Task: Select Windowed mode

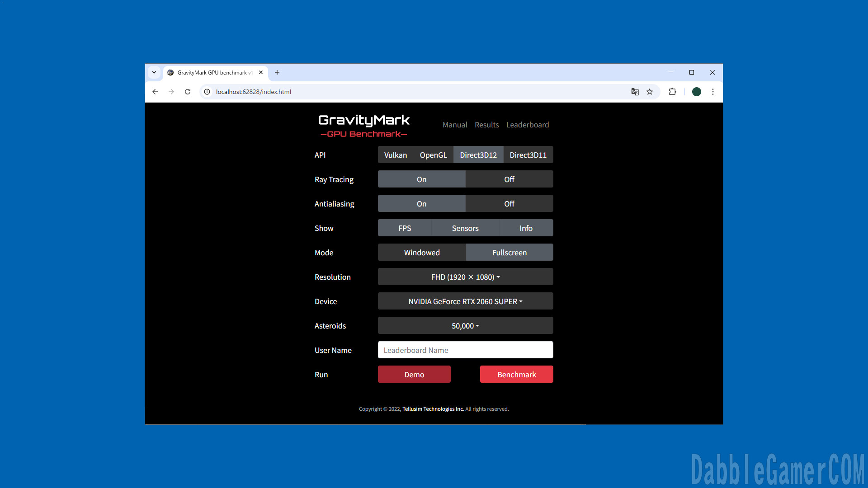Action: (x=422, y=253)
